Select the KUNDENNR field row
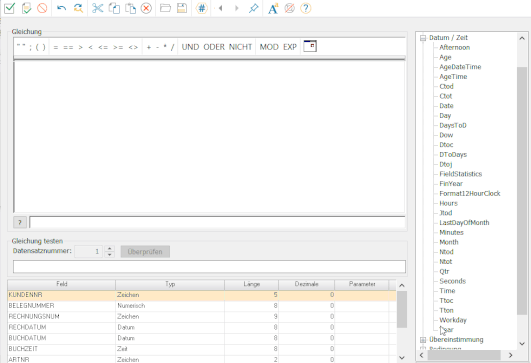 202,295
